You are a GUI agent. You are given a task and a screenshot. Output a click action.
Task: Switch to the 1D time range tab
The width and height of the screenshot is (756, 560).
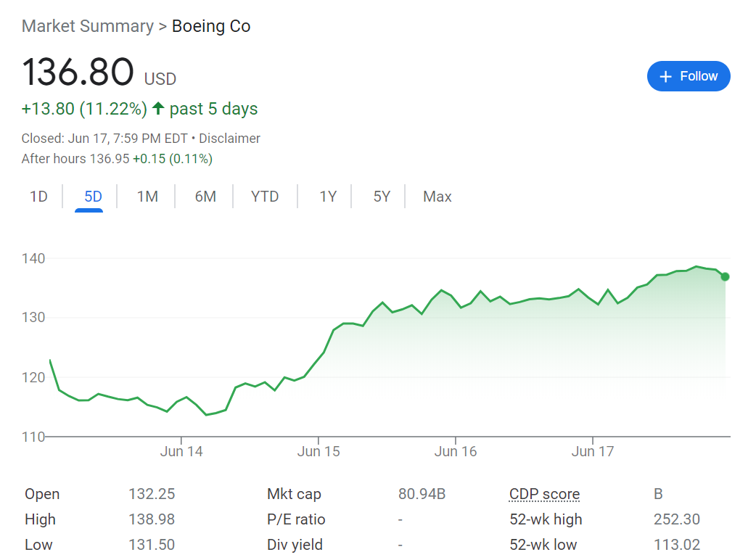pyautogui.click(x=38, y=197)
